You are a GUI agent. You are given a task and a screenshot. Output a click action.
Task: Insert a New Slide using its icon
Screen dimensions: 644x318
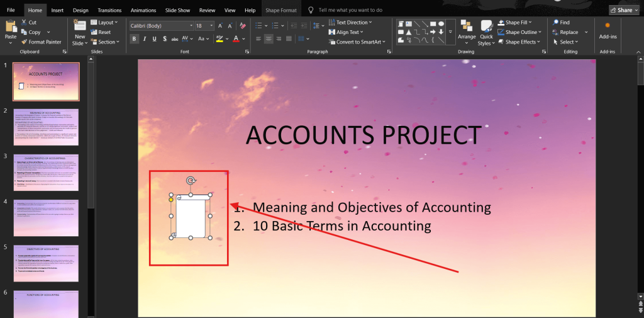coord(80,25)
